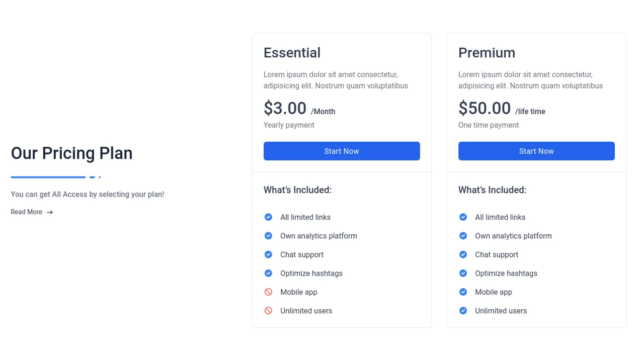Click the checkmark beside Optimize hashtags under Premium
644x362 pixels.
[463, 273]
